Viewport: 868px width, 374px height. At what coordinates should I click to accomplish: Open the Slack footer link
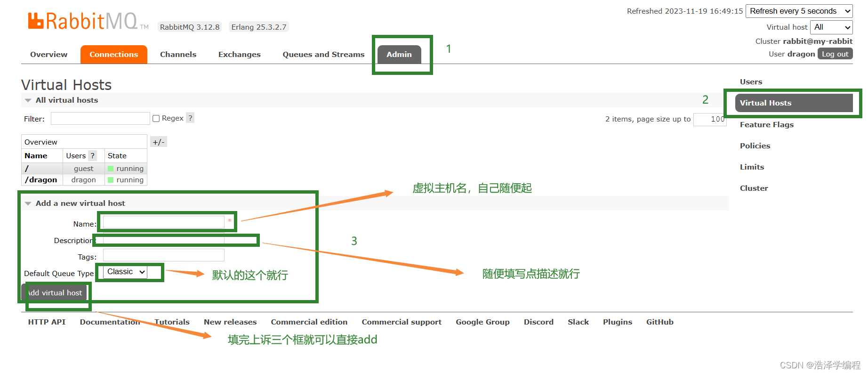pyautogui.click(x=578, y=322)
